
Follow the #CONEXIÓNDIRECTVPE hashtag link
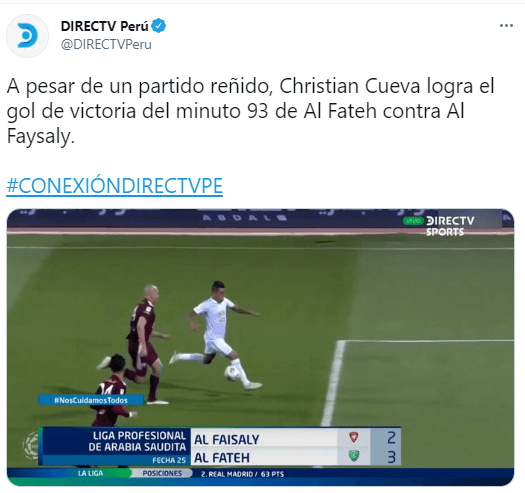(x=115, y=186)
